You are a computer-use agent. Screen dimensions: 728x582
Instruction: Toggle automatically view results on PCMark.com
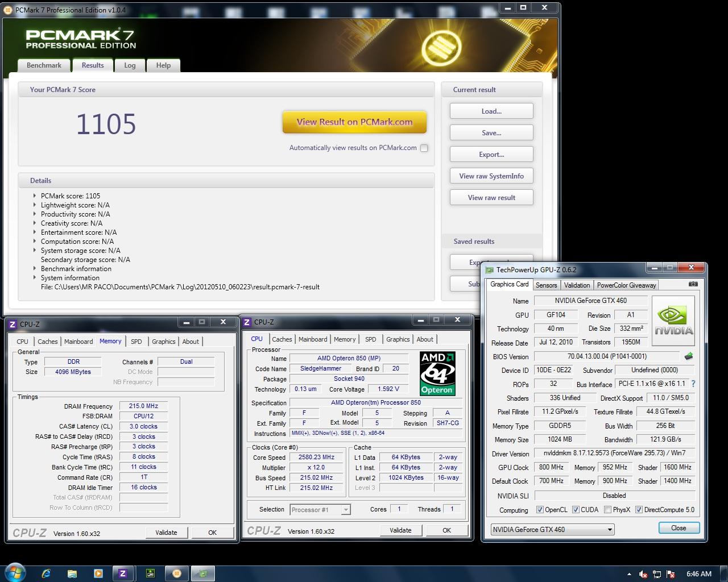[x=424, y=148]
